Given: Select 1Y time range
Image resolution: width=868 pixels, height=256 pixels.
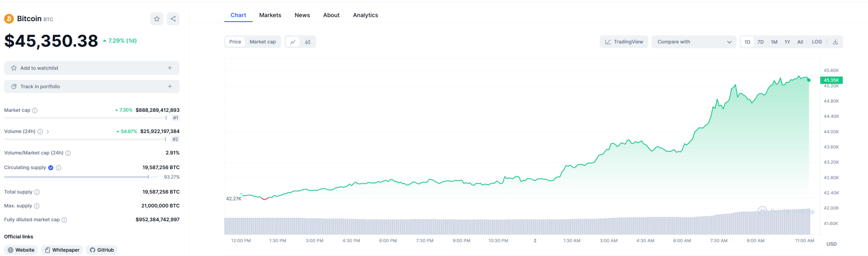Looking at the screenshot, I should pos(787,42).
